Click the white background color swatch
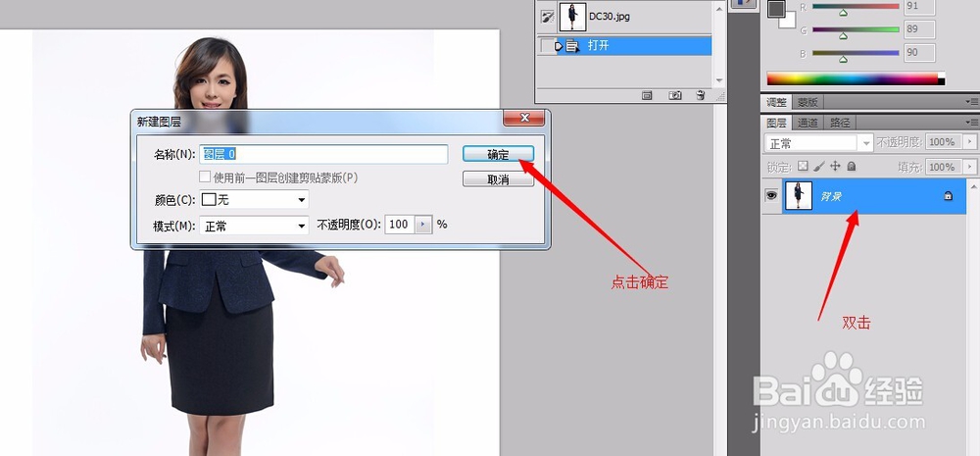 (789, 22)
